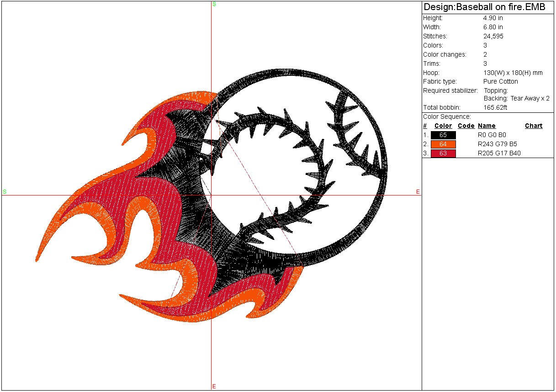This screenshot has height=392, width=556.
Task: Click the hoop size 130(W) x 180(H) mm
Action: point(513,73)
